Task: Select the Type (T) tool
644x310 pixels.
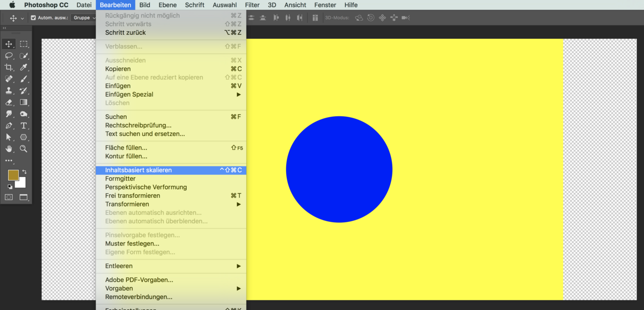Action: (24, 126)
